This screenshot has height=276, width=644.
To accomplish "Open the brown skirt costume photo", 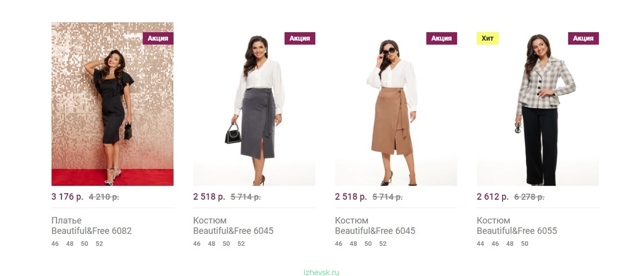I will point(396,104).
